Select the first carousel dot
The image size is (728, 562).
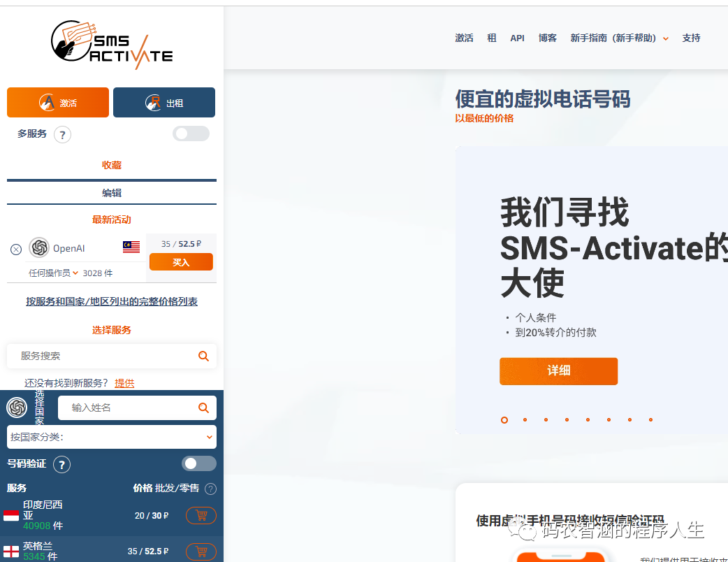click(x=504, y=420)
